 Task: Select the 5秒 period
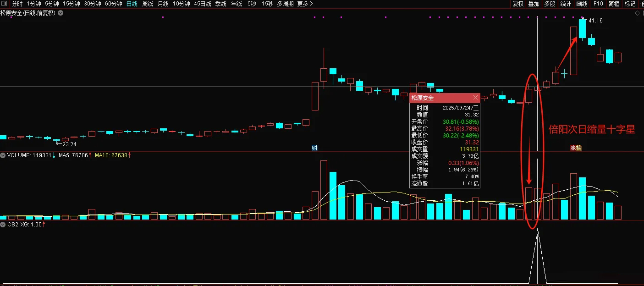click(x=252, y=4)
